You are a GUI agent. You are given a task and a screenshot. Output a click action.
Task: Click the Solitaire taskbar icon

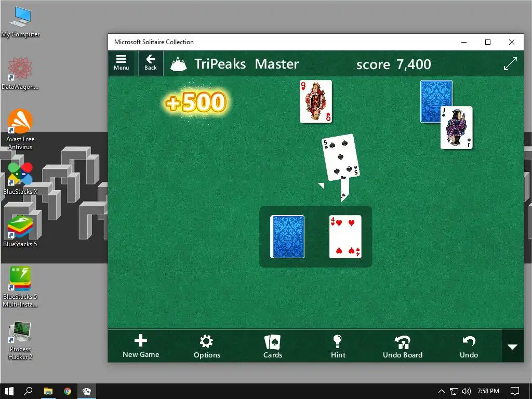[87, 391]
